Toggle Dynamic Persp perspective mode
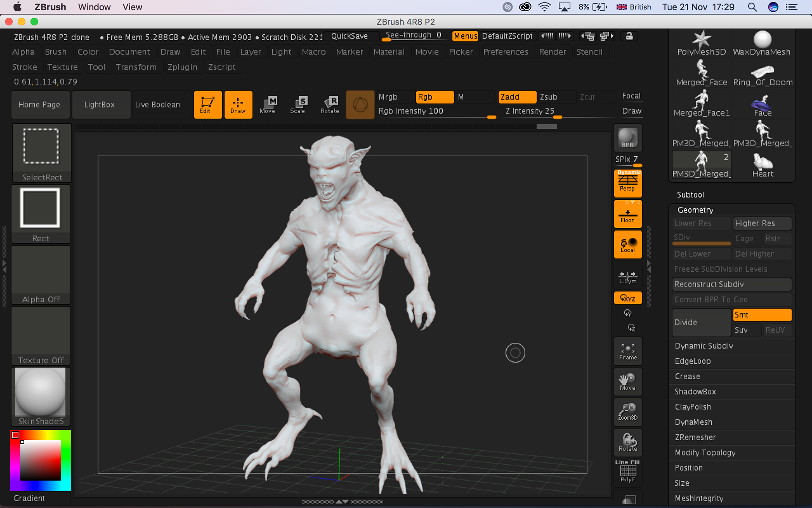812x508 pixels. 628,183
